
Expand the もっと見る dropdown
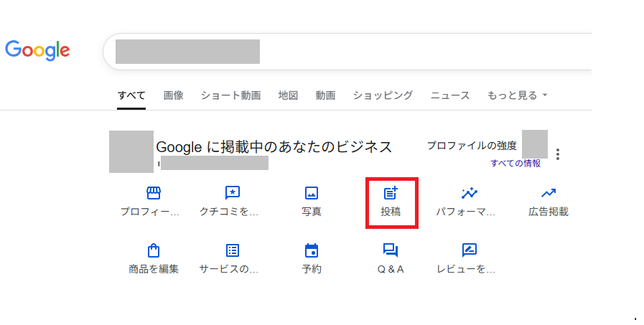coord(517,95)
